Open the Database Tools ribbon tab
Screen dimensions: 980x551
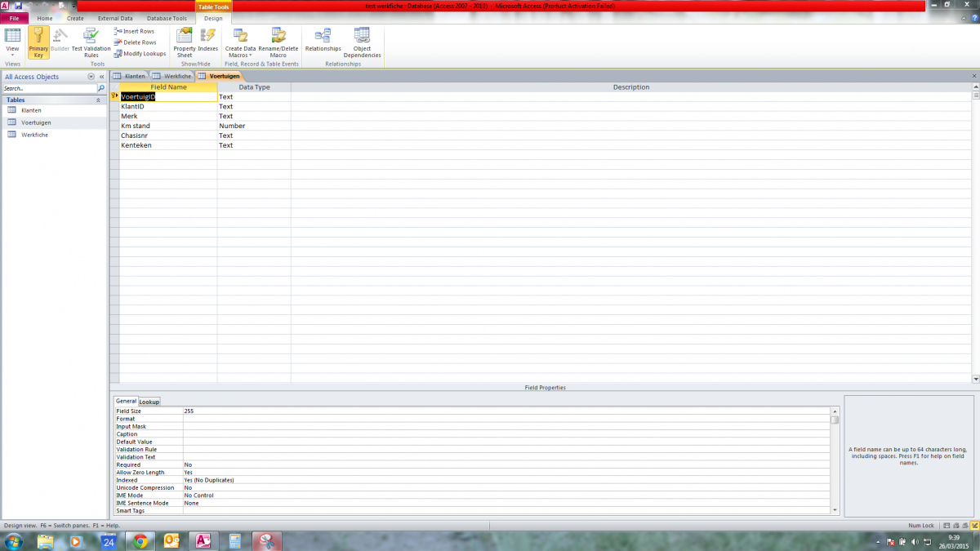[x=167, y=18]
